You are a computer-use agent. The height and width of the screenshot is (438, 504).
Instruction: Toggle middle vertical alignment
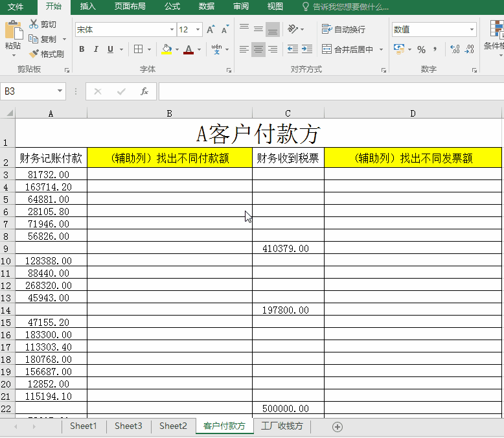[258, 29]
